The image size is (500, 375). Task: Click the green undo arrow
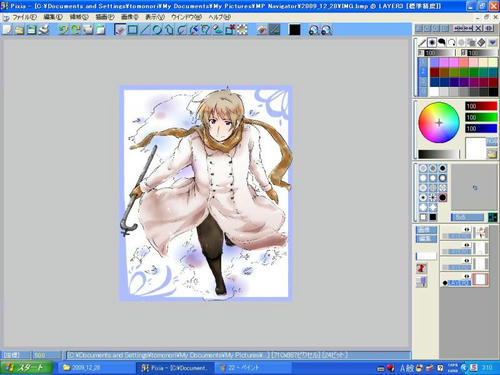pyautogui.click(x=63, y=30)
